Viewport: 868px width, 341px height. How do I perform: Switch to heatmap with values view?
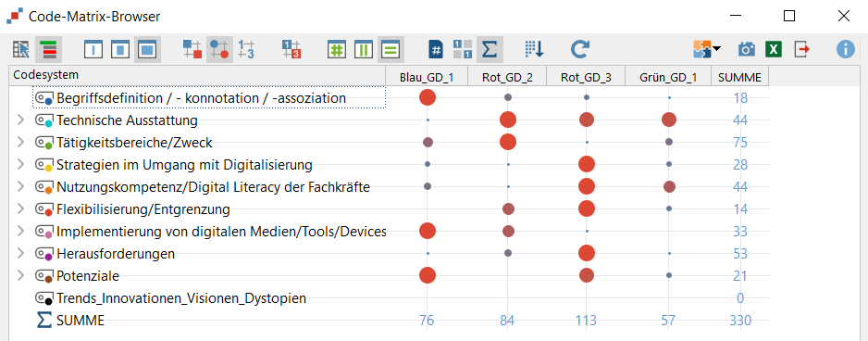point(291,50)
